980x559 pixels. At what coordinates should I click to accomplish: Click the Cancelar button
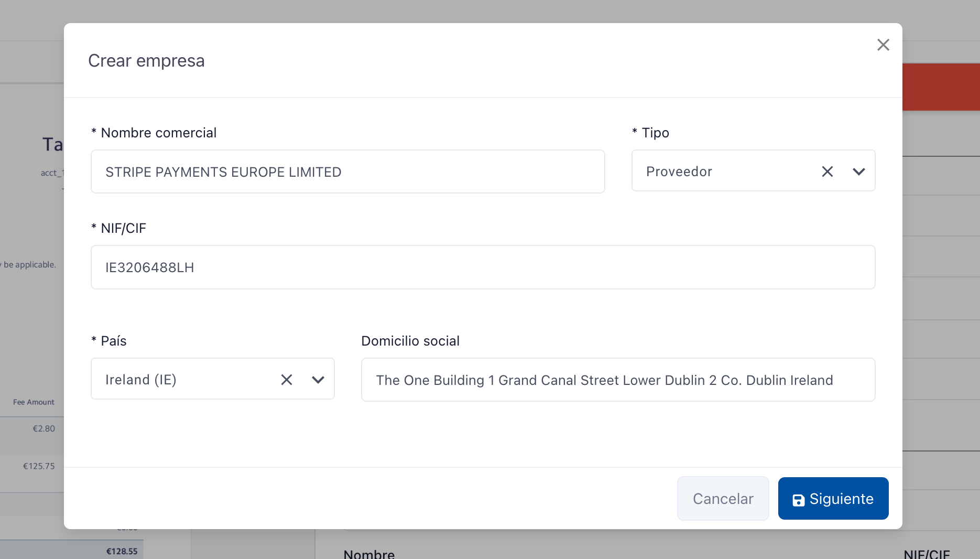point(723,499)
